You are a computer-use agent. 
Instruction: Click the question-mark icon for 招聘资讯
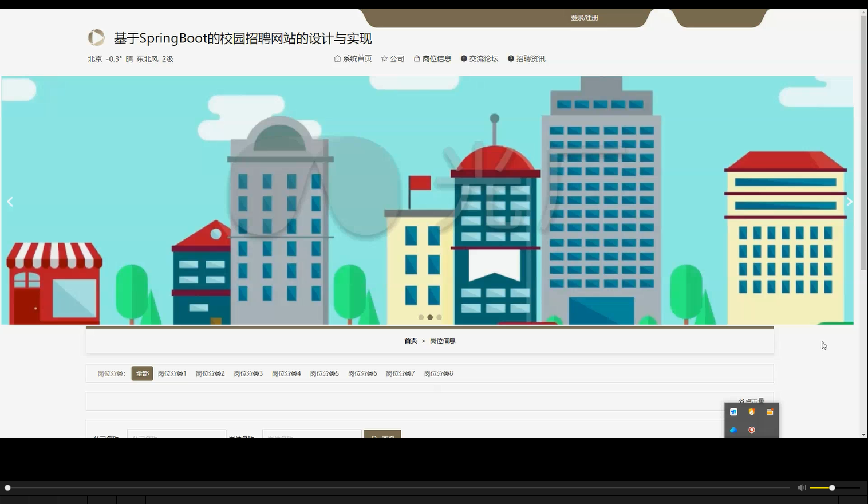click(x=511, y=58)
